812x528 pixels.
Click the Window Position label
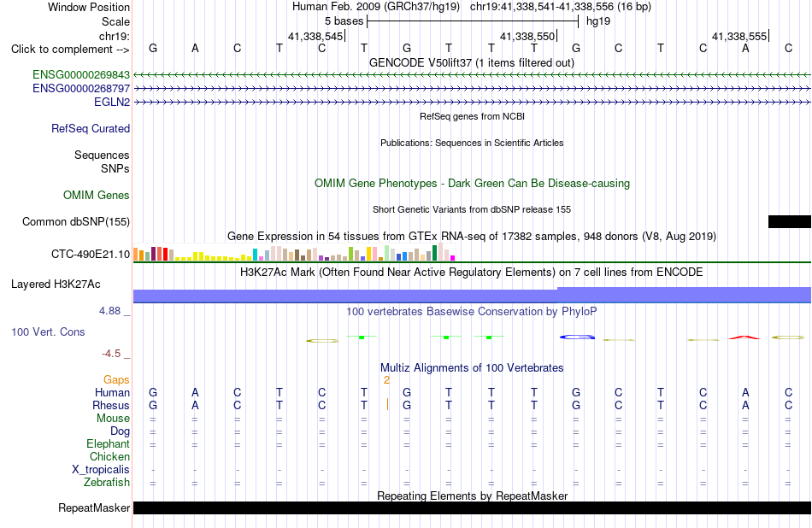[89, 7]
